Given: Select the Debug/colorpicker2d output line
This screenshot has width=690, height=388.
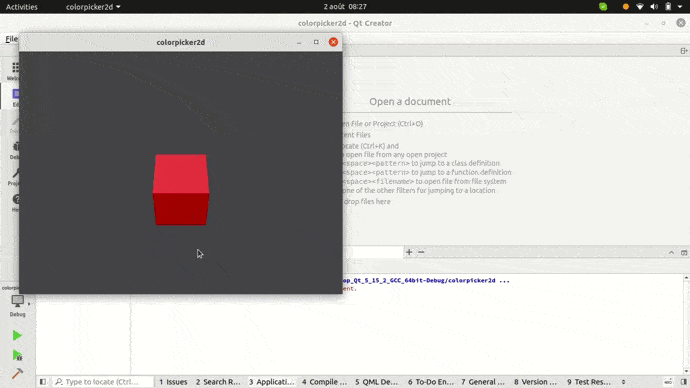Looking at the screenshot, I should tap(426, 280).
